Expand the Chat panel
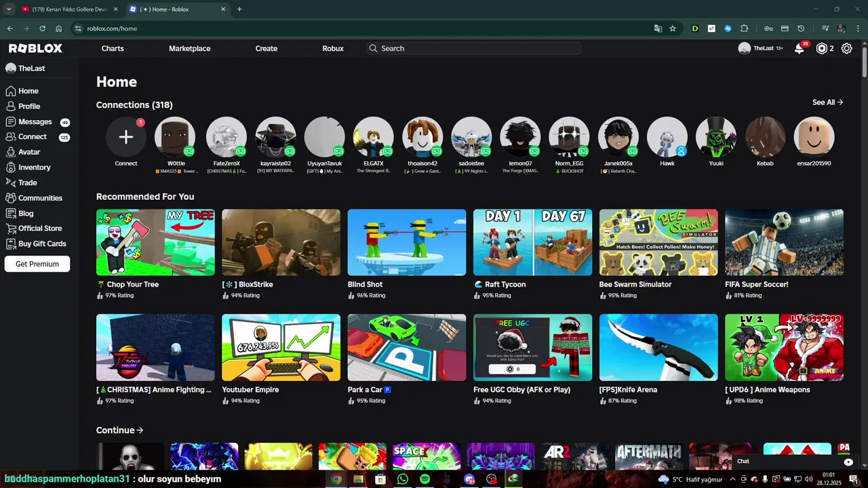Screen dimensions: 868x488 [796, 462]
